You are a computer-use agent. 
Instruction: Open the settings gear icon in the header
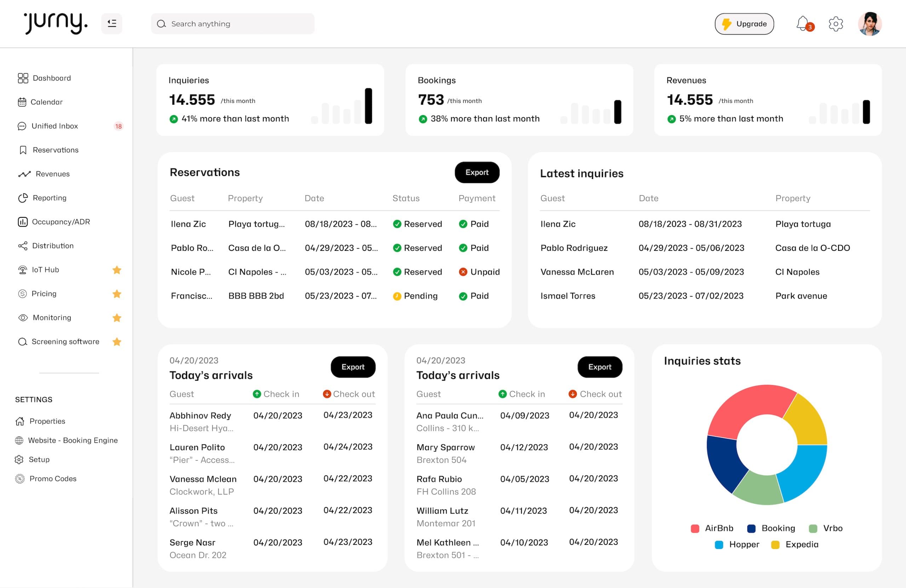pos(836,24)
